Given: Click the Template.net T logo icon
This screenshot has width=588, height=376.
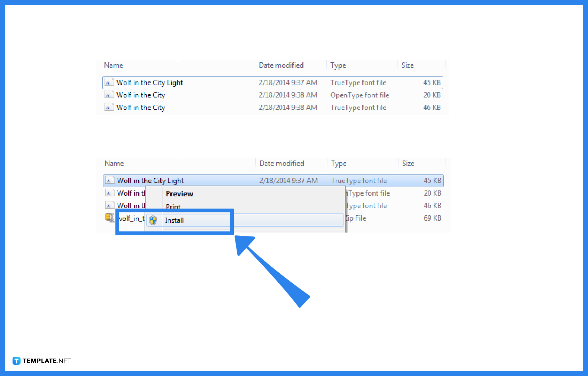Looking at the screenshot, I should (x=16, y=361).
